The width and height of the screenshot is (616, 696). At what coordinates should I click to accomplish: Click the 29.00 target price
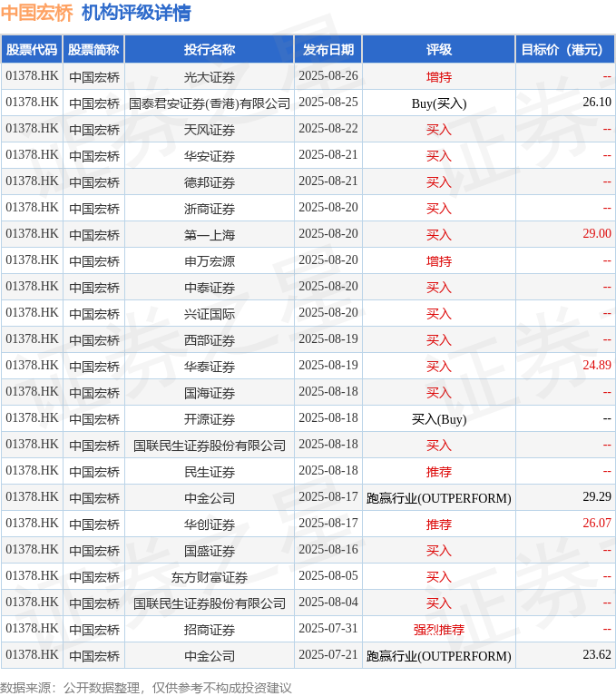point(597,233)
